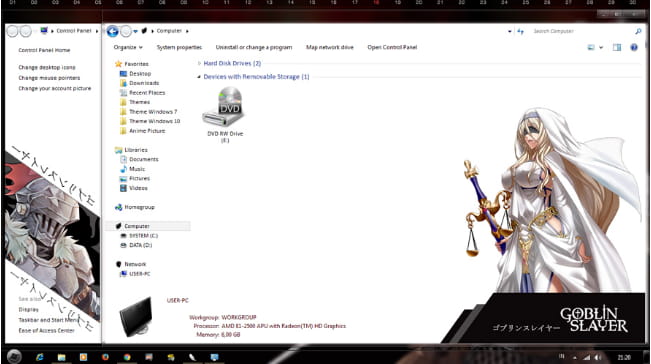Image resolution: width=651 pixels, height=364 pixels.
Task: Click the volume speaker icon in tray
Action: pyautogui.click(x=597, y=357)
